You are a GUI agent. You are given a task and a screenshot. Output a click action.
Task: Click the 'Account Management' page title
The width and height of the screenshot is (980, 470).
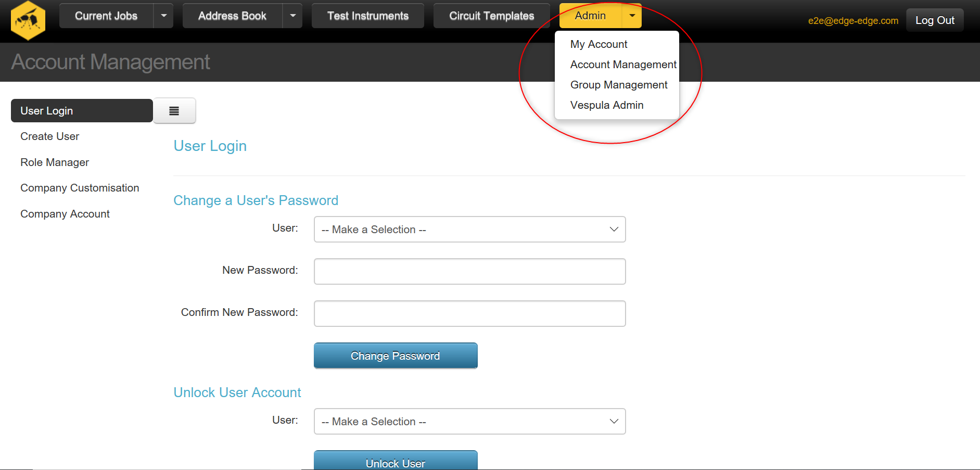[110, 62]
